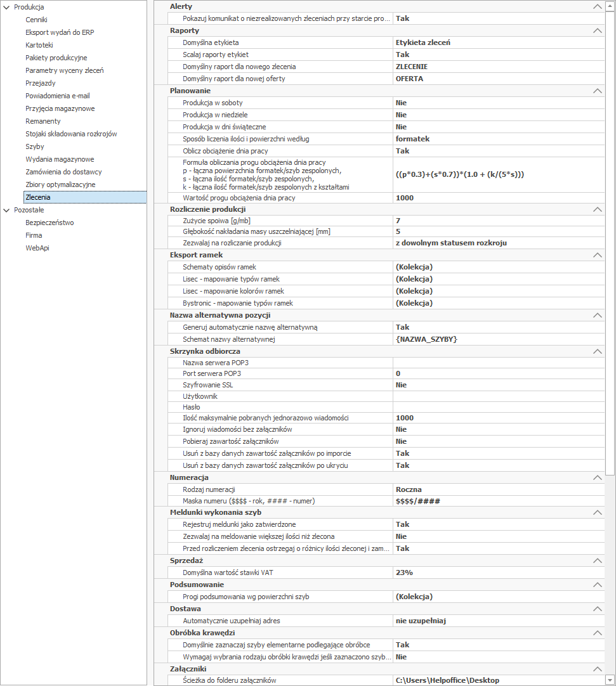The image size is (616, 686).
Task: Collapse the Raporty section
Action: (x=596, y=30)
